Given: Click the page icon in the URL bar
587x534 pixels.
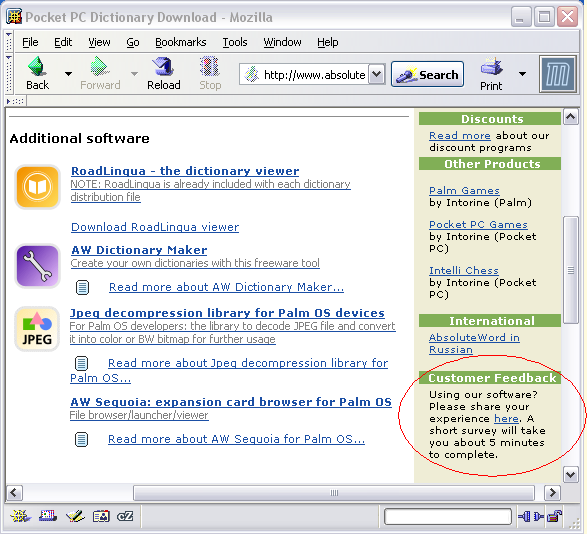Looking at the screenshot, I should [x=252, y=74].
